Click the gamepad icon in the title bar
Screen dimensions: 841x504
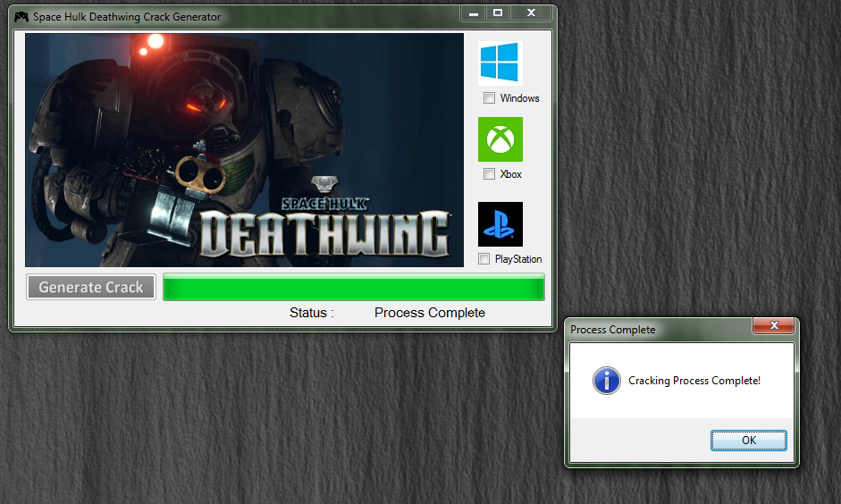(21, 17)
